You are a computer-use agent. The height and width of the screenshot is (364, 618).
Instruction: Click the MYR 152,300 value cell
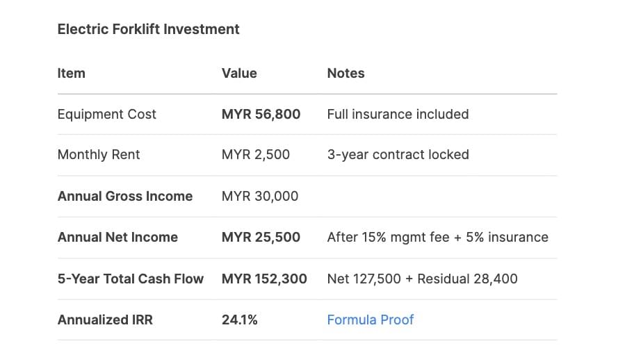264,279
